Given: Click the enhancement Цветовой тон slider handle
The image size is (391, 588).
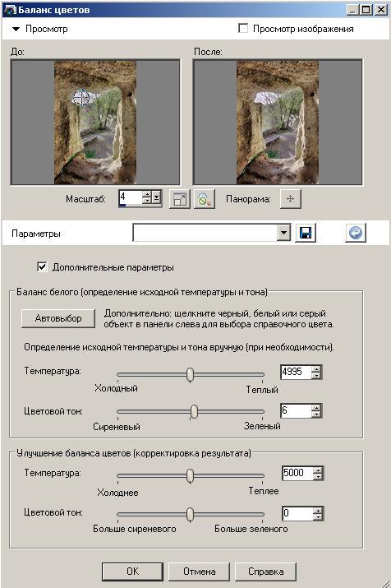Looking at the screenshot, I should coord(191,515).
